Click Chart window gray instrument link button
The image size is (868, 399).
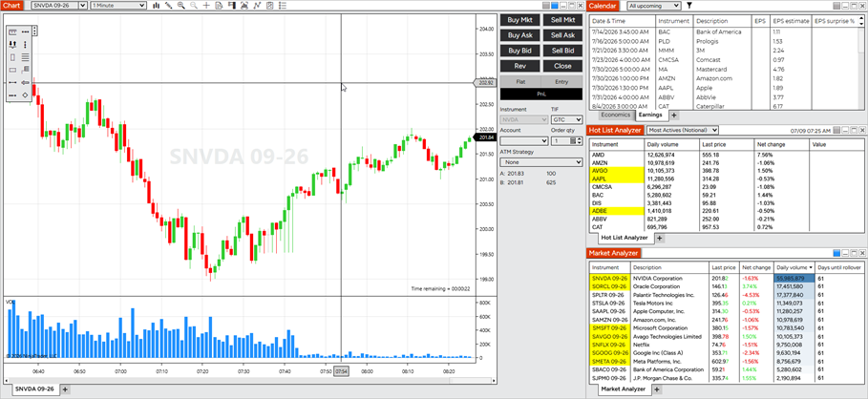click(x=546, y=6)
